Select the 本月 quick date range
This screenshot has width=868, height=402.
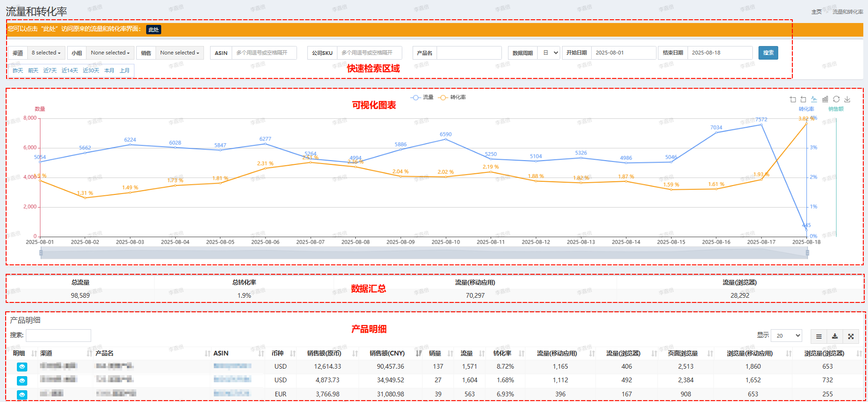coord(109,70)
